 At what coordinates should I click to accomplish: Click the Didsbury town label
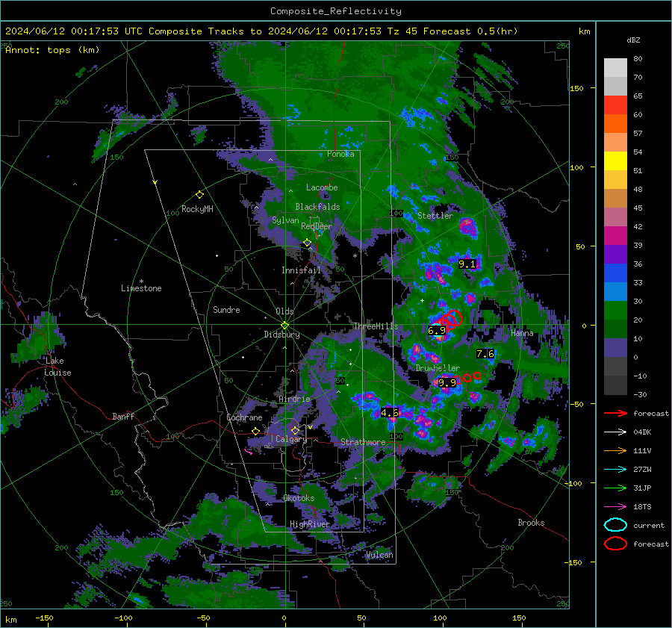pos(281,335)
